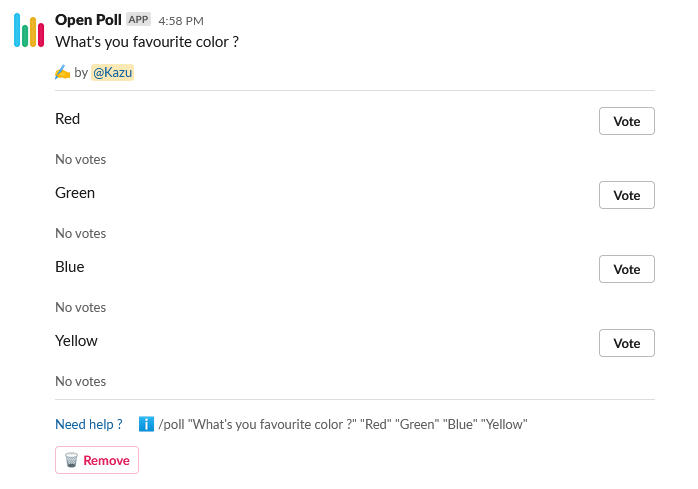
Task: Click the /poll command text
Action: 342,424
